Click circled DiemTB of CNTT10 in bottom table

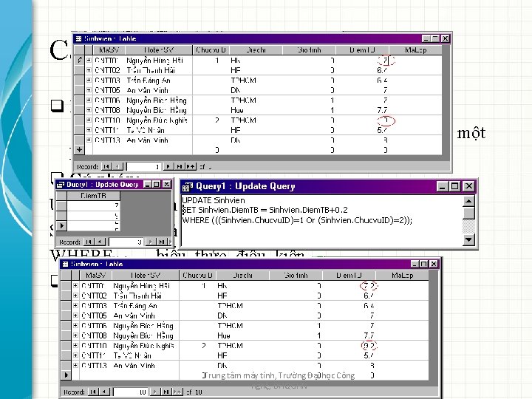369,345
